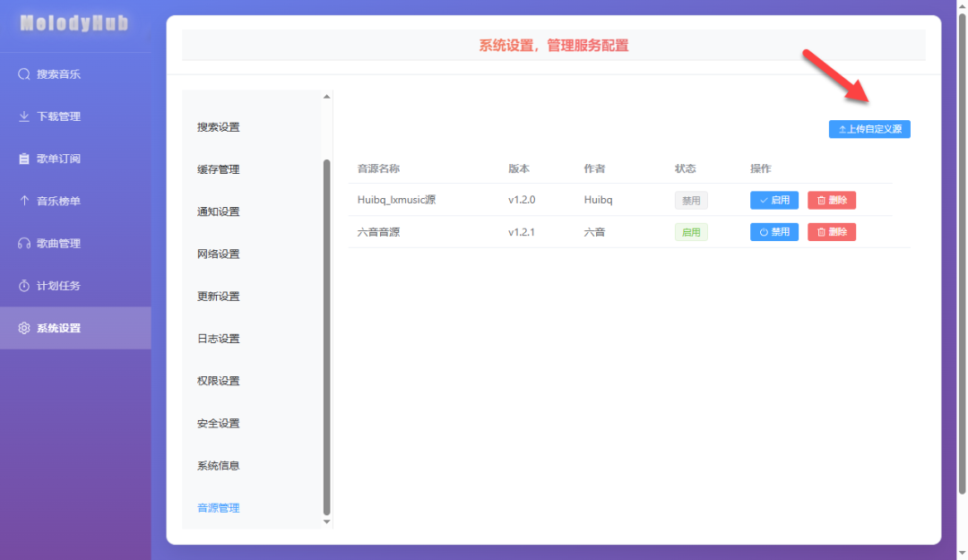Click the settings tab list scroll-up arrow
This screenshot has width=968, height=560.
[x=326, y=96]
